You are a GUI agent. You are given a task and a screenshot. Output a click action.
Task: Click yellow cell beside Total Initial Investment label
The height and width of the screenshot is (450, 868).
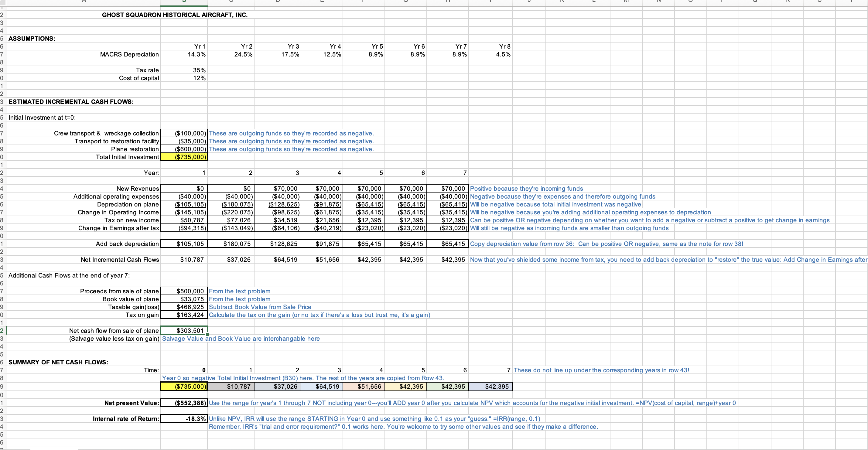pos(190,157)
